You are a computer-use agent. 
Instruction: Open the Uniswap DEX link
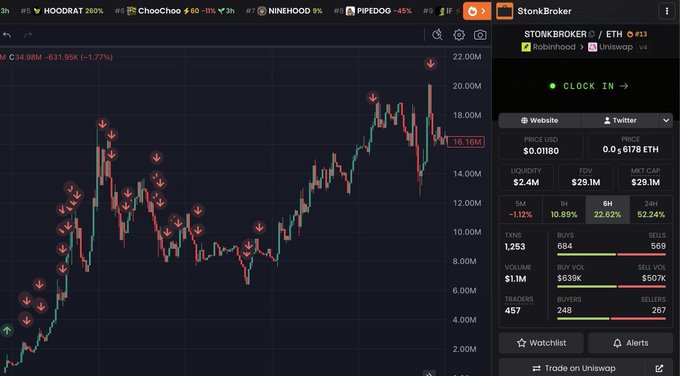[x=610, y=47]
